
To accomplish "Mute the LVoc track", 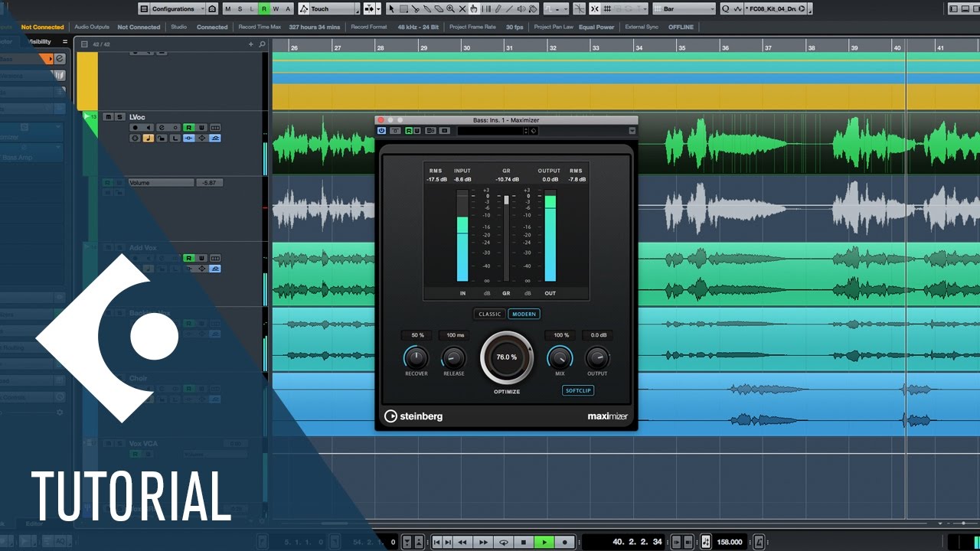I will (x=108, y=117).
